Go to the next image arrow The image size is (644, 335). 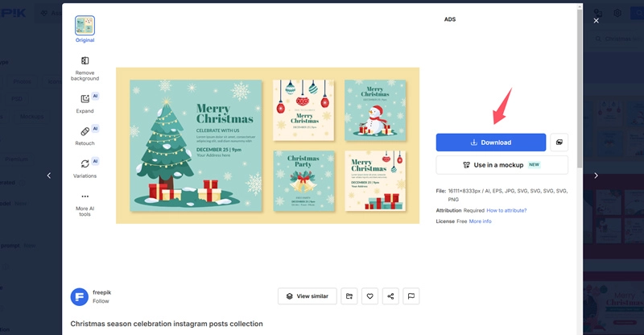[596, 176]
